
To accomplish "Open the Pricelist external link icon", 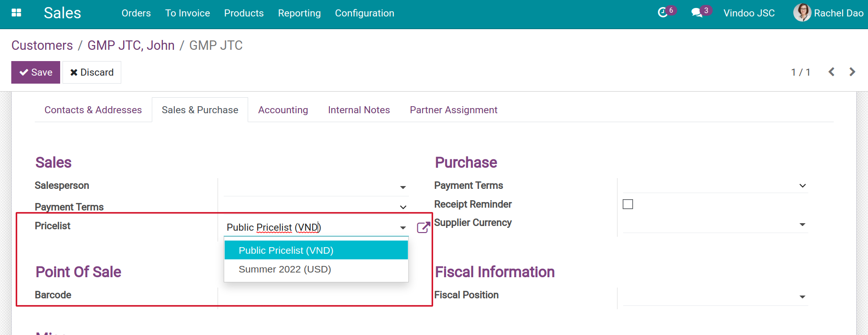I will (423, 227).
